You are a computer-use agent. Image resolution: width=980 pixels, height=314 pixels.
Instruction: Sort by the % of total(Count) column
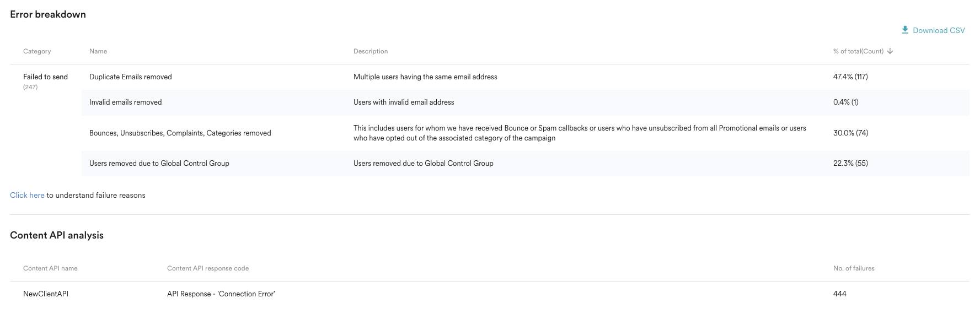click(858, 51)
